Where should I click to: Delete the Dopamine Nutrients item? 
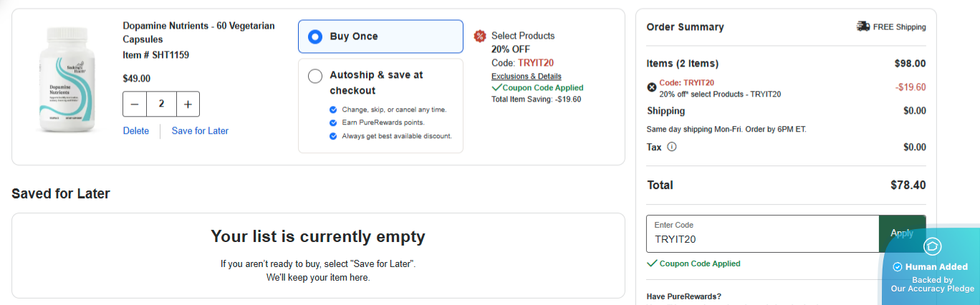coord(136,131)
